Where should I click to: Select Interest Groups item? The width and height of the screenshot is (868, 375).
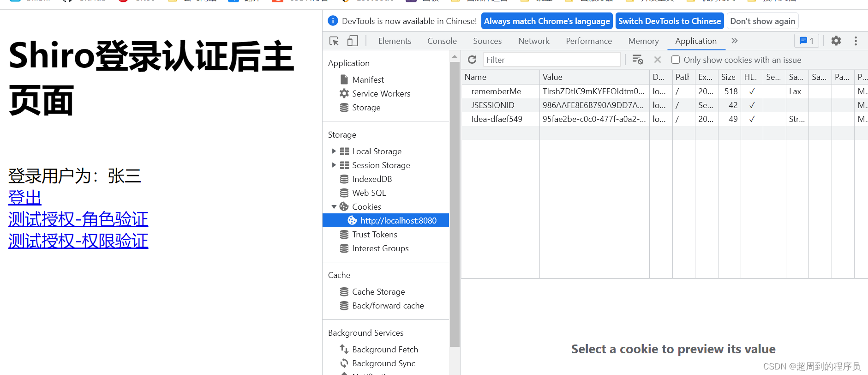tap(380, 248)
